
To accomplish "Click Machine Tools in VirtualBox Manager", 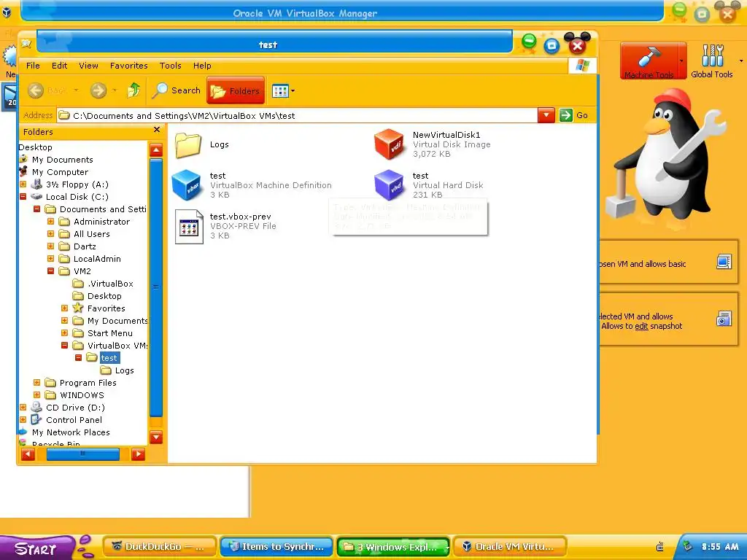I will point(649,61).
